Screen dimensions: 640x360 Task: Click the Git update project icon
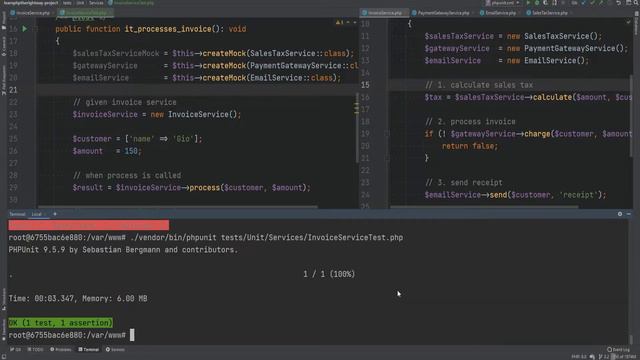coord(584,3)
